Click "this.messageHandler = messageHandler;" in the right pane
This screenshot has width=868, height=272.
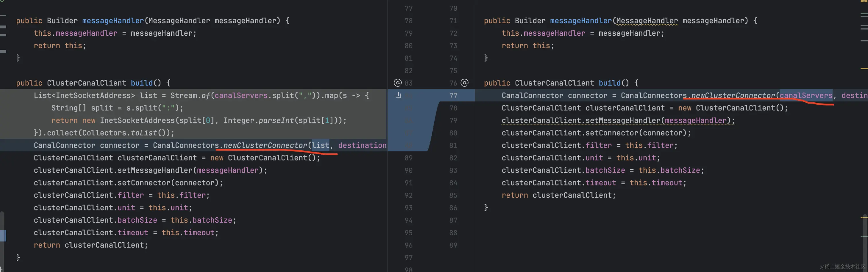tap(583, 33)
